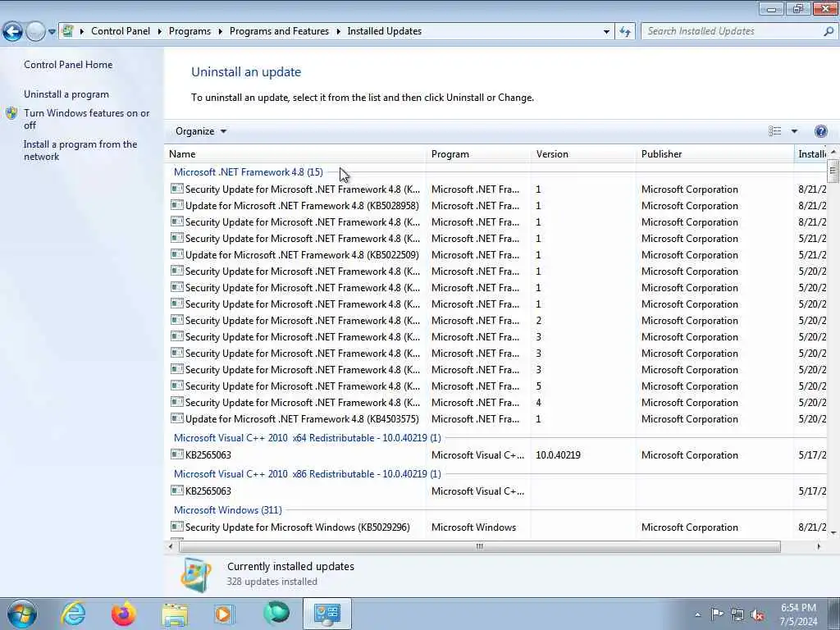Image resolution: width=840 pixels, height=630 pixels.
Task: Open the green round taskbar app
Action: pyautogui.click(x=276, y=614)
